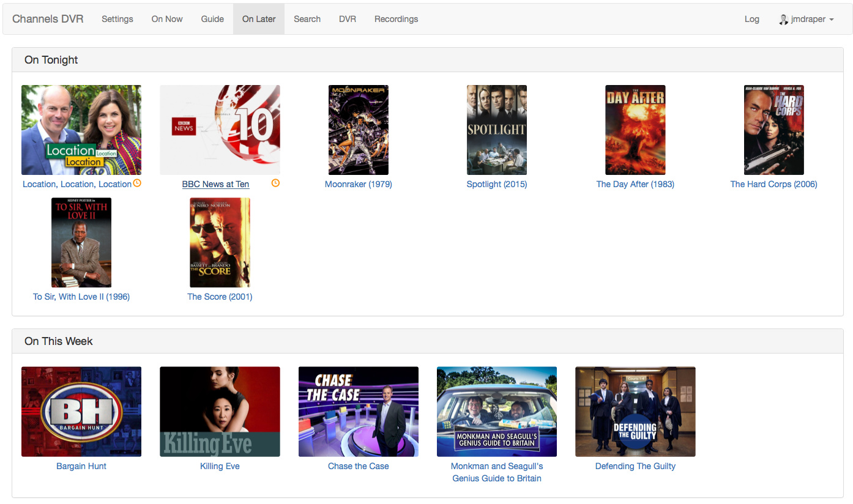Open the Defending The Guilty link
This screenshot has height=504, width=853.
tap(635, 466)
